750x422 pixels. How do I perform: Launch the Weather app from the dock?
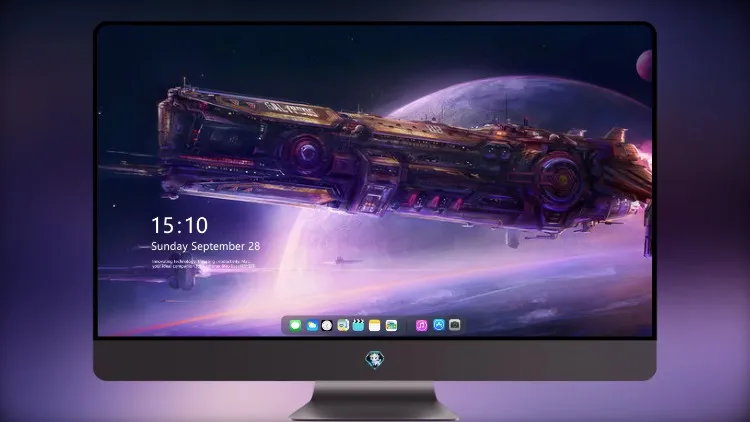[x=311, y=326]
